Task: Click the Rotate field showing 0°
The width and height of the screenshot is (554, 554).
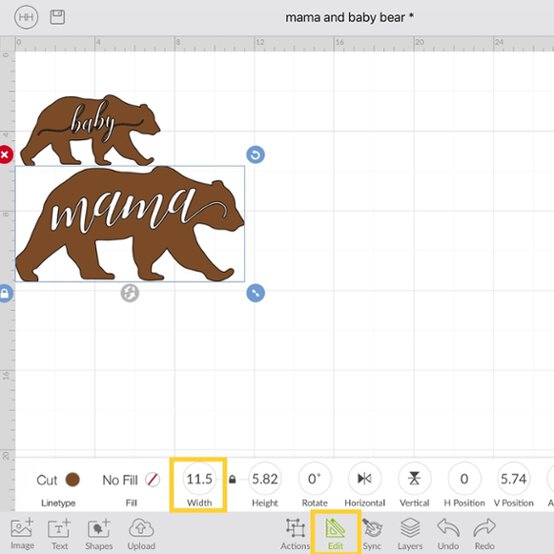Action: coord(314,479)
